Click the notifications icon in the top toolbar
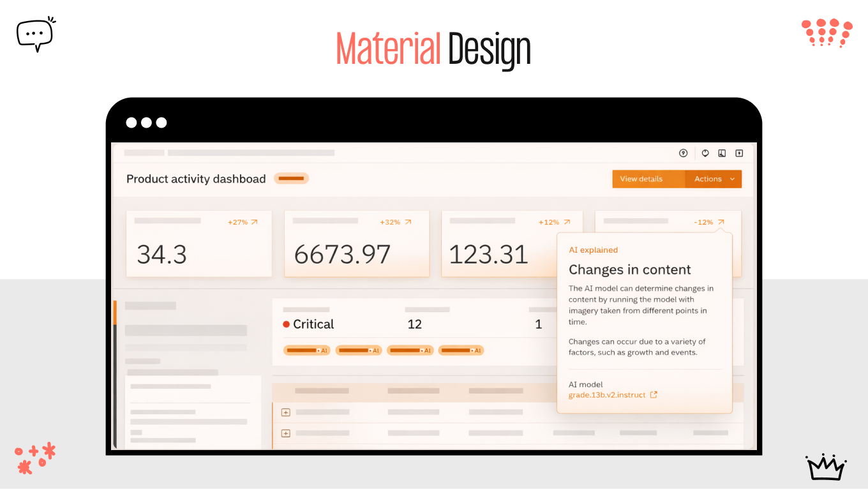The width and height of the screenshot is (868, 489). (x=705, y=153)
